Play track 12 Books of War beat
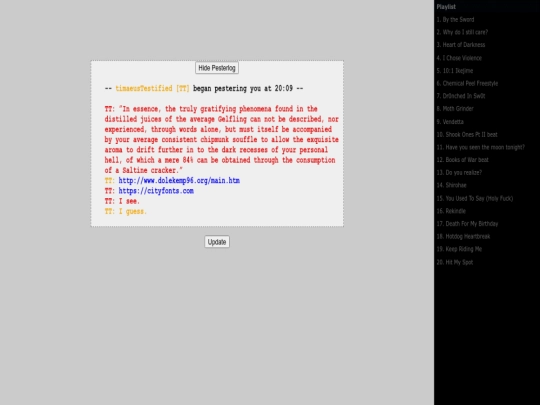This screenshot has width=540, height=405. click(x=463, y=160)
